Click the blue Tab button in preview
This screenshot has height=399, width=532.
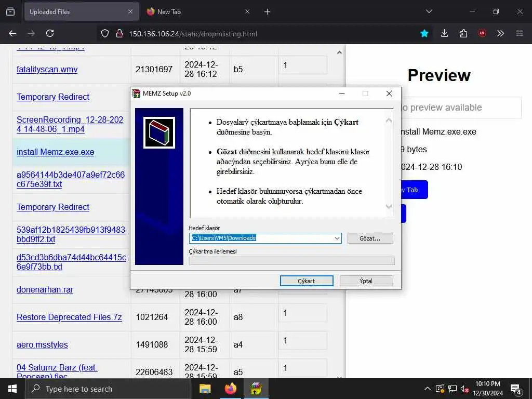(414, 190)
